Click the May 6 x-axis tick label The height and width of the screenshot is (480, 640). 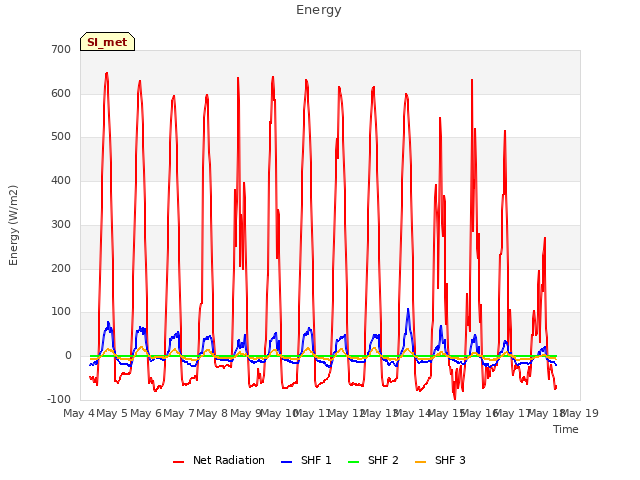point(146,413)
